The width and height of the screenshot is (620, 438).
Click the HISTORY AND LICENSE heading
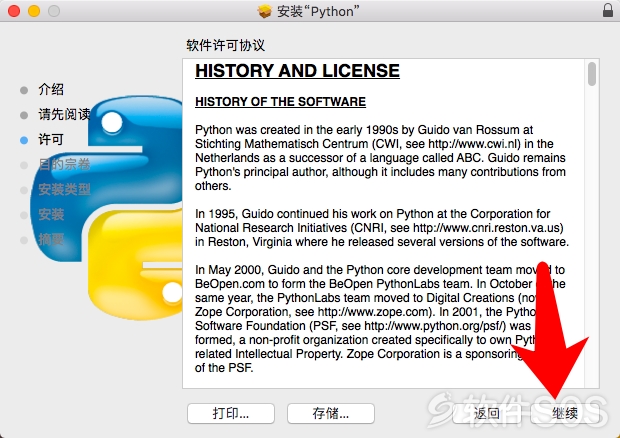coord(297,71)
